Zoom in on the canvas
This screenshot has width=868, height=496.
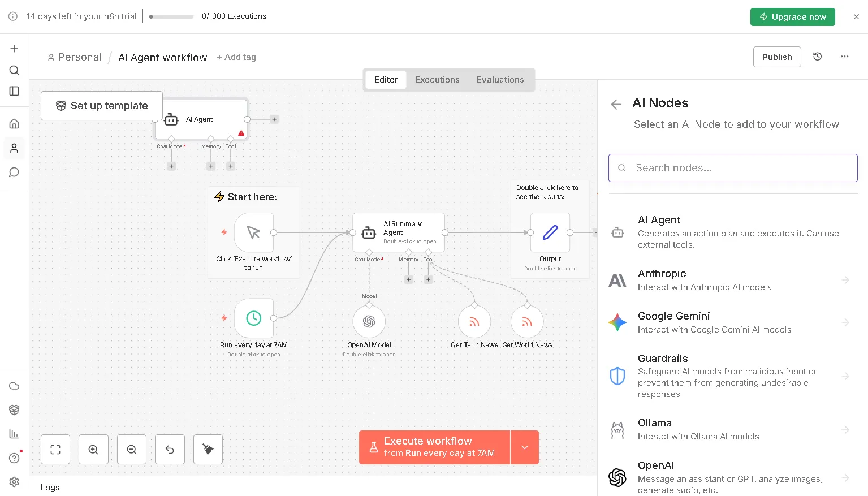pos(93,450)
